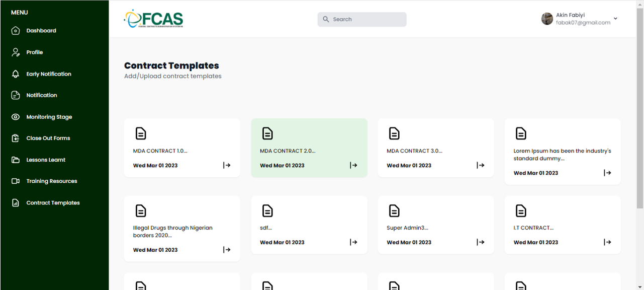Click the Early Notification bell icon
The height and width of the screenshot is (290, 644).
[16, 74]
